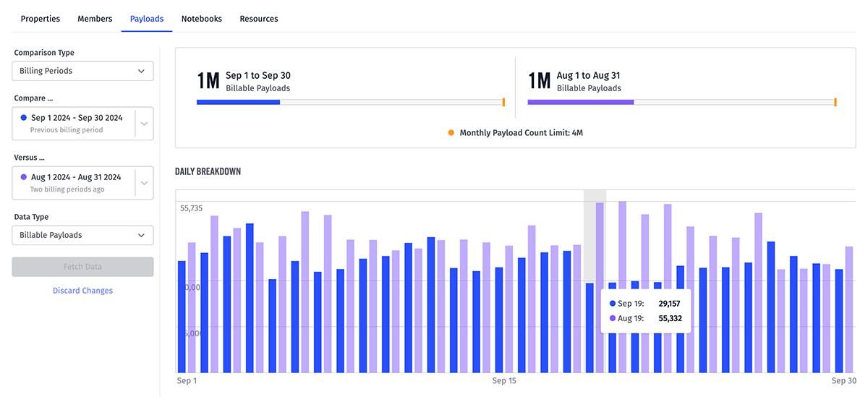Click the Discard Changes link
The height and width of the screenshot is (397, 868).
tap(82, 291)
